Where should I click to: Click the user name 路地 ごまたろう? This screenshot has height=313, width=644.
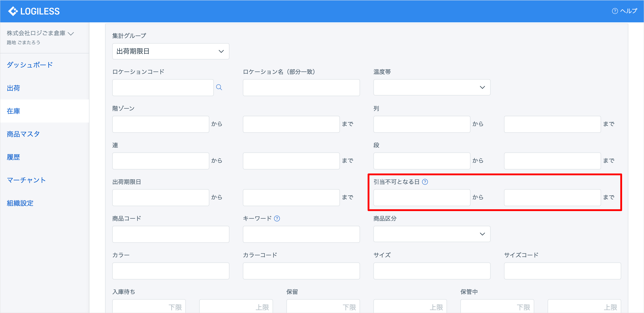click(23, 42)
